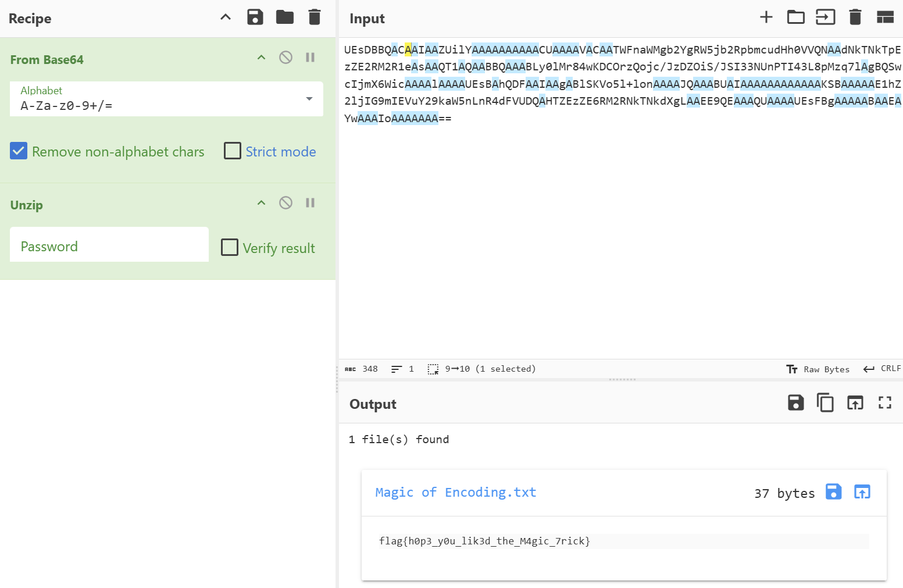
Task: Collapse the From Base64 operation
Action: click(x=261, y=58)
